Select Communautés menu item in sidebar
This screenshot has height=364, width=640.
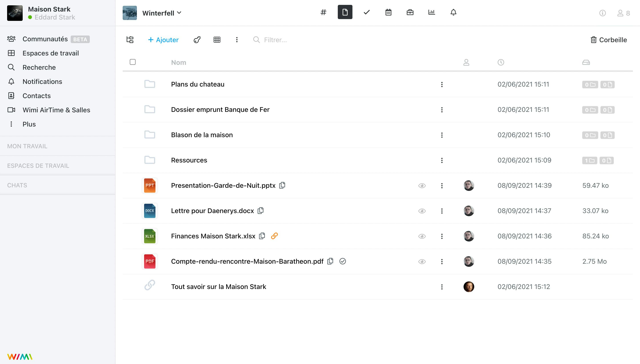pyautogui.click(x=45, y=39)
